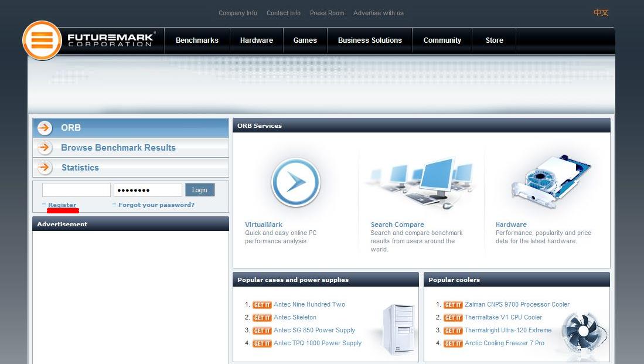
Task: Switch language to Chinese (中文)
Action: [x=601, y=12]
